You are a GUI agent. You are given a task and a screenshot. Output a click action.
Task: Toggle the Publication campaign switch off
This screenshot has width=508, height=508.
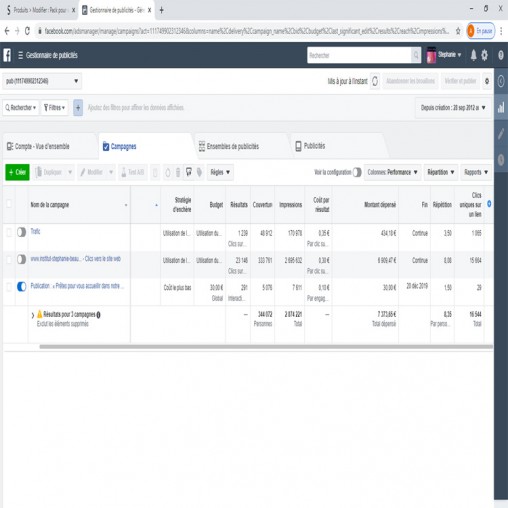click(x=22, y=286)
